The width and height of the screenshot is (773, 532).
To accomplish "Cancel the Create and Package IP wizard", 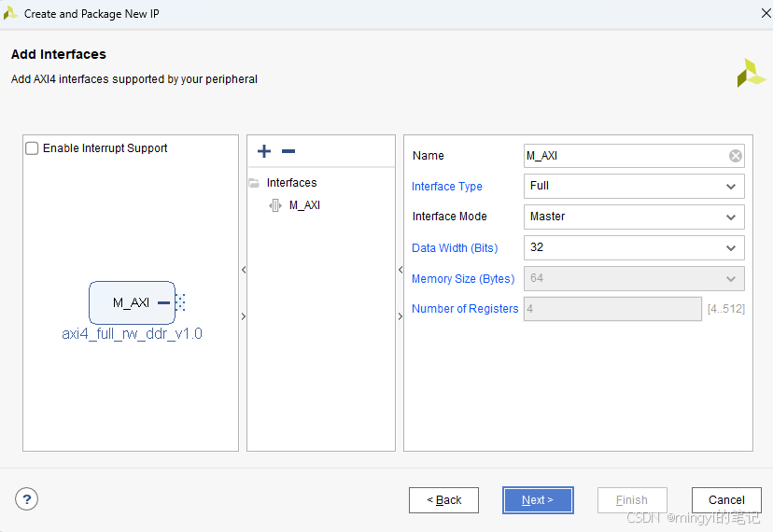I will coord(726,500).
